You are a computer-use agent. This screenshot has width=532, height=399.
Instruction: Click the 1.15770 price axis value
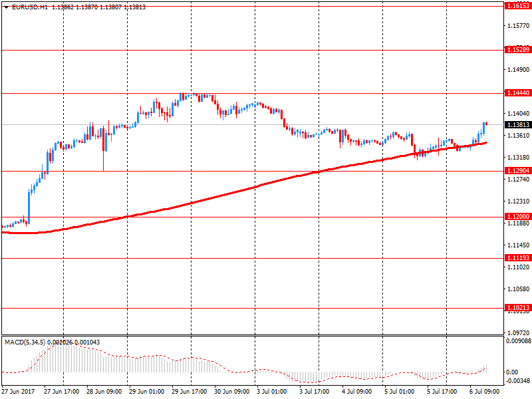pos(518,25)
